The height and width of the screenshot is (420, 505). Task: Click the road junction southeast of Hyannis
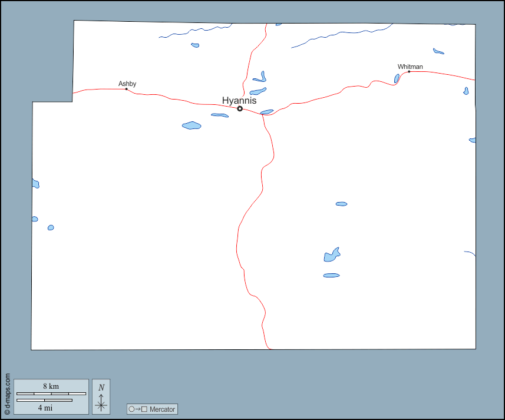click(x=262, y=114)
